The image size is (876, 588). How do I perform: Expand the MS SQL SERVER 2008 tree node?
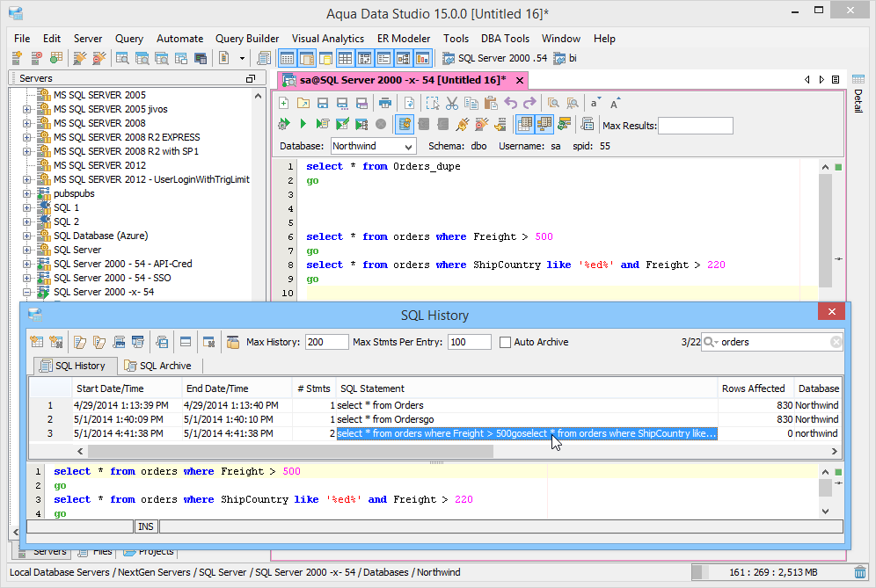[x=26, y=123]
